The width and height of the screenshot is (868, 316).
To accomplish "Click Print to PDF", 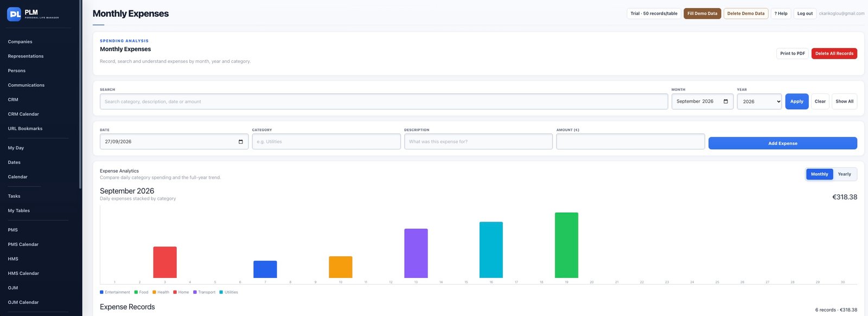I will pyautogui.click(x=792, y=54).
